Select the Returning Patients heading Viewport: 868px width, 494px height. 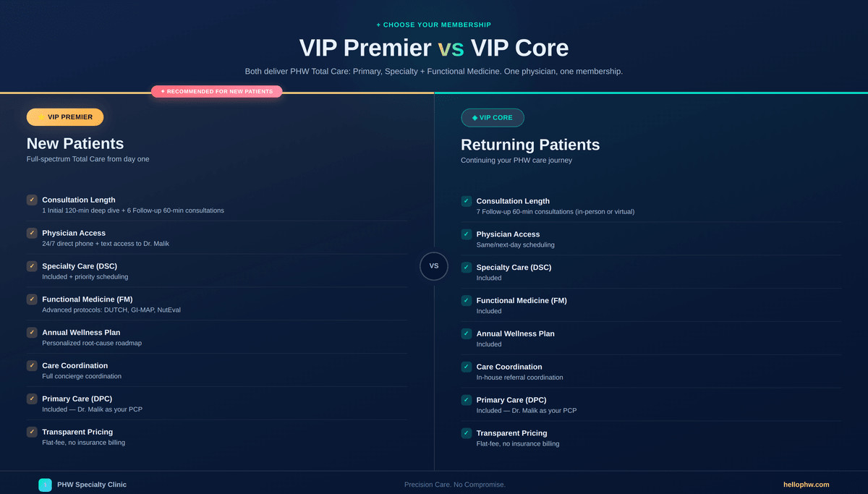click(530, 145)
